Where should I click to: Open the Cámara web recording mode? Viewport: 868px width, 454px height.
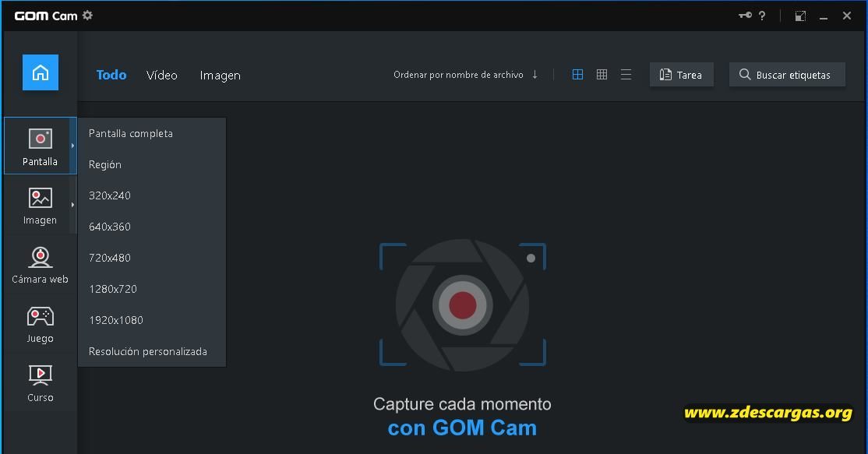pyautogui.click(x=40, y=265)
